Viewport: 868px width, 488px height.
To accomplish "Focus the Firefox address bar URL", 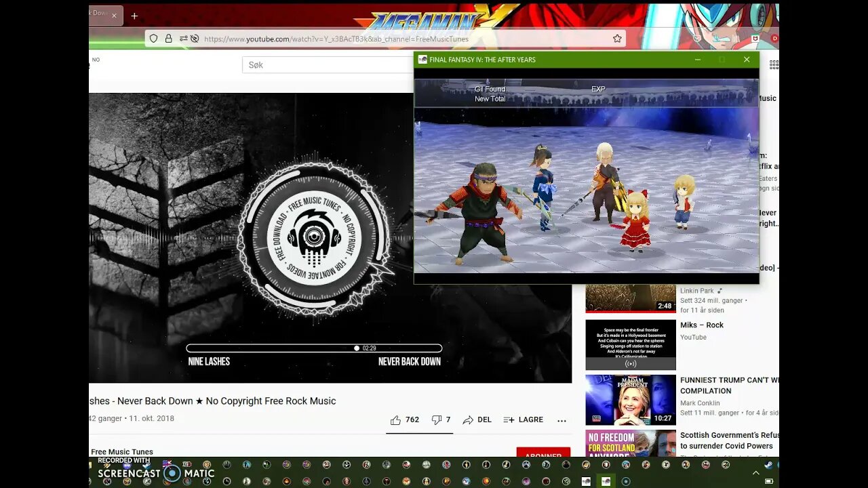I will tap(336, 39).
